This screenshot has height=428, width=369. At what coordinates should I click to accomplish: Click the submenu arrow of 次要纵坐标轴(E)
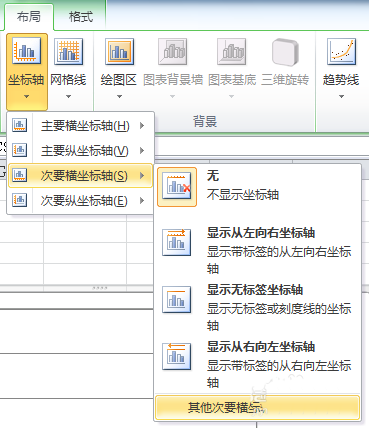tap(142, 200)
